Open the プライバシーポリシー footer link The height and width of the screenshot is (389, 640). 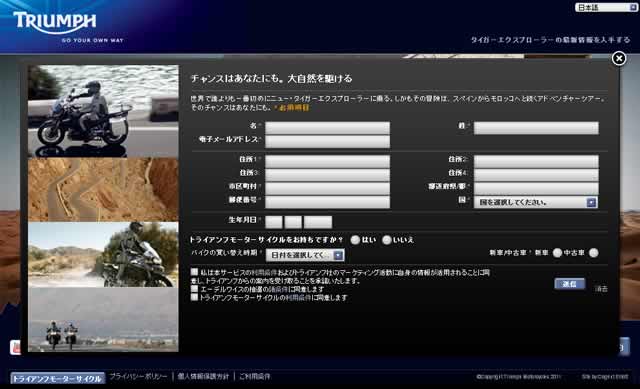pyautogui.click(x=138, y=376)
